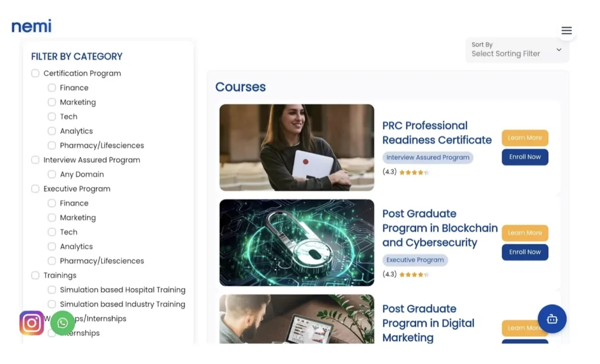Screen dimensions: 600x364
Task: Click the star rating on the PRC course
Action: [414, 171]
